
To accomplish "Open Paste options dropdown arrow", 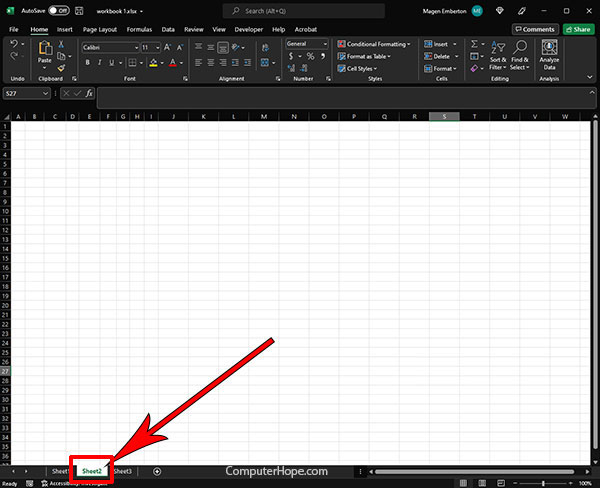I will click(44, 68).
